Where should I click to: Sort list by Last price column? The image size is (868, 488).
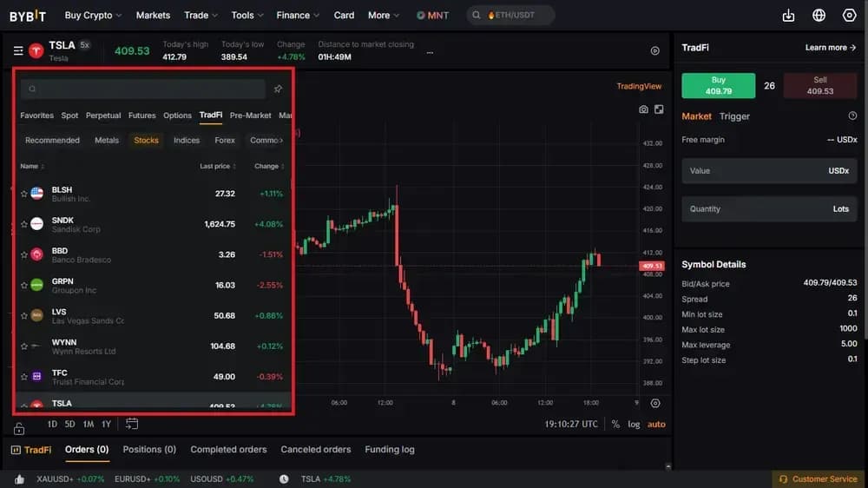(218, 166)
